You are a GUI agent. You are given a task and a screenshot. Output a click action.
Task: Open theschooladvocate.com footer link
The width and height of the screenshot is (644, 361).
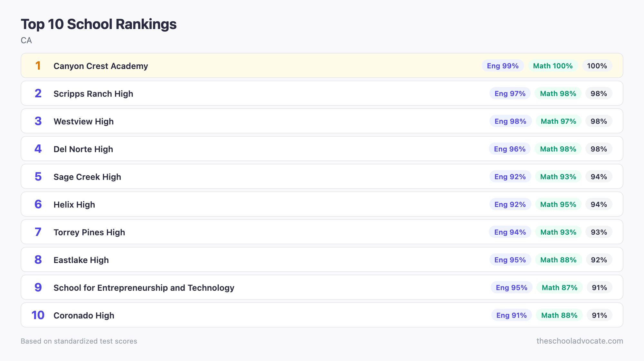(580, 341)
